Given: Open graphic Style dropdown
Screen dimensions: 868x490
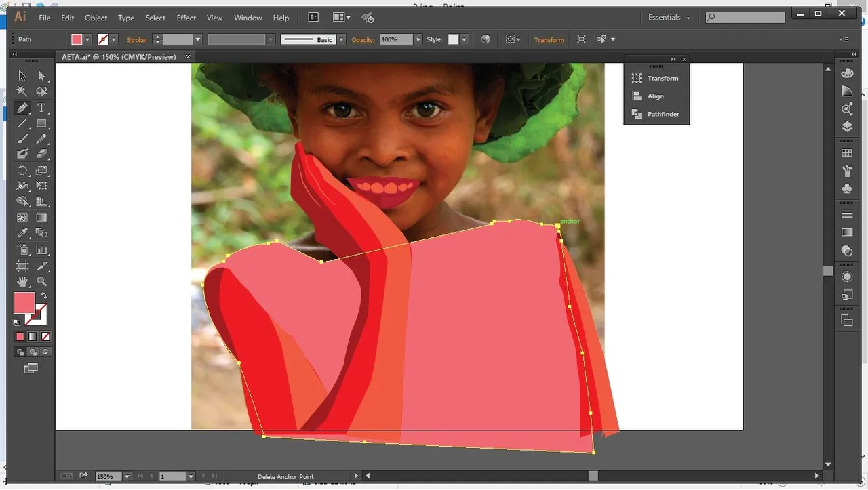Looking at the screenshot, I should (x=465, y=40).
